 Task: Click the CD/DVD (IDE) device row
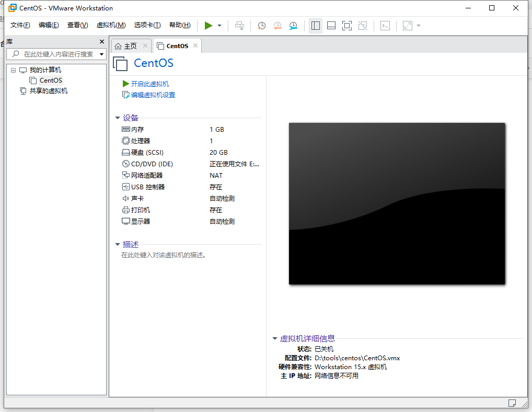tap(191, 164)
